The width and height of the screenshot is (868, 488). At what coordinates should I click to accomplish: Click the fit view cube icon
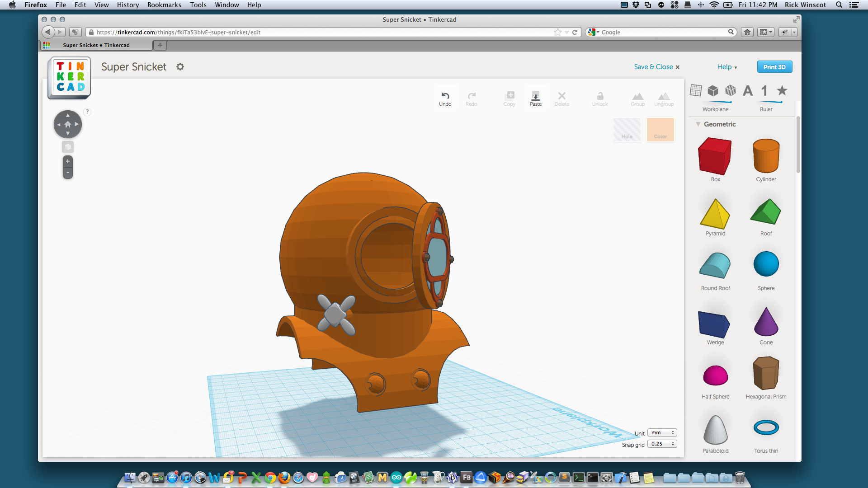coord(68,147)
